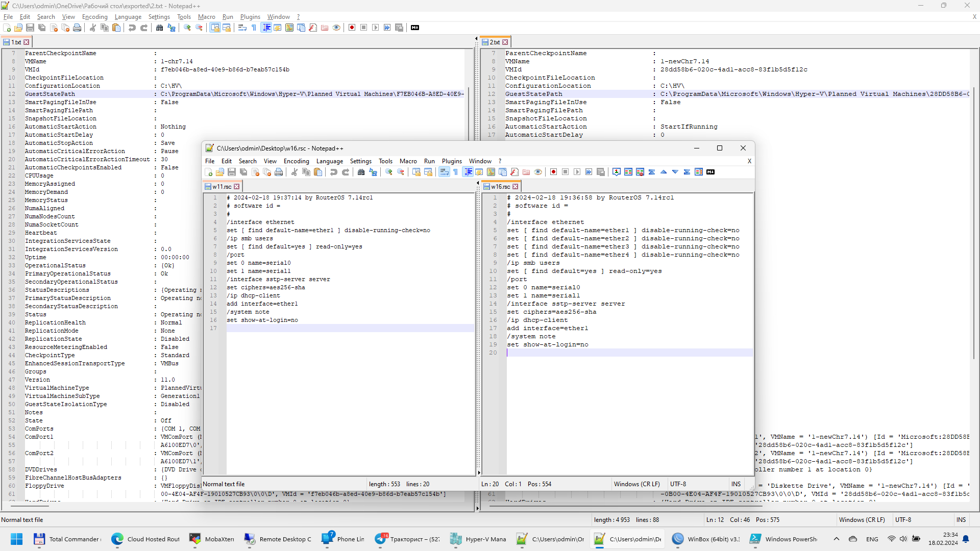
Task: Close the 2.txt tab
Action: pos(505,42)
